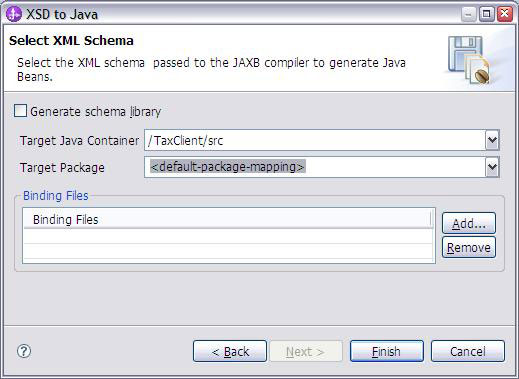
Task: Minimize the XSD to Java dialog
Action: 468,14
